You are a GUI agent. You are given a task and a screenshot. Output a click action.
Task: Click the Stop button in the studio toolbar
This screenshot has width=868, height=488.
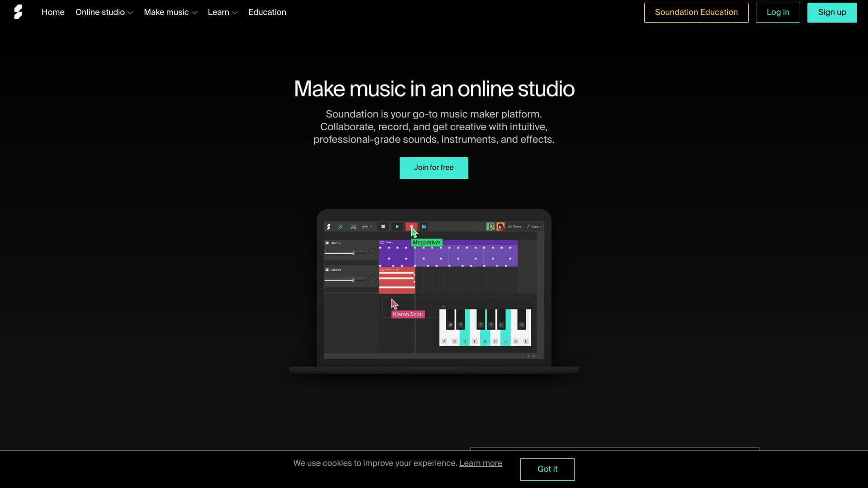(383, 226)
